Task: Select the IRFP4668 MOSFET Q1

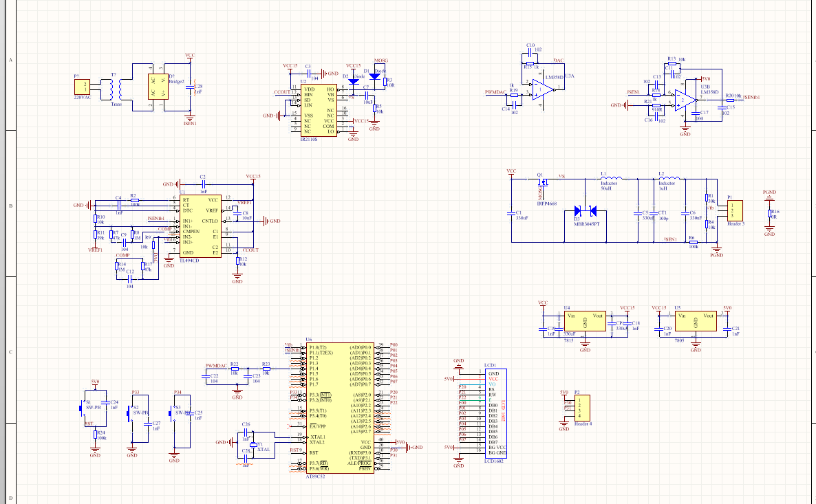Action: (544, 183)
